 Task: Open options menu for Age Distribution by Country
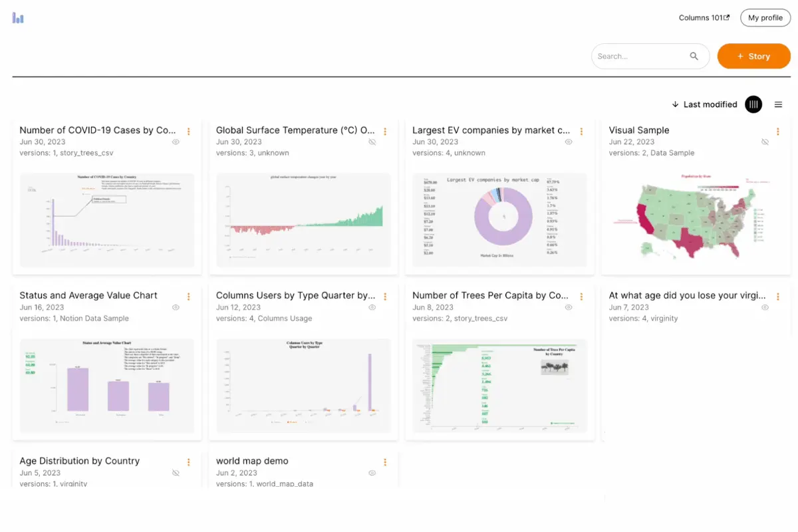[189, 462]
